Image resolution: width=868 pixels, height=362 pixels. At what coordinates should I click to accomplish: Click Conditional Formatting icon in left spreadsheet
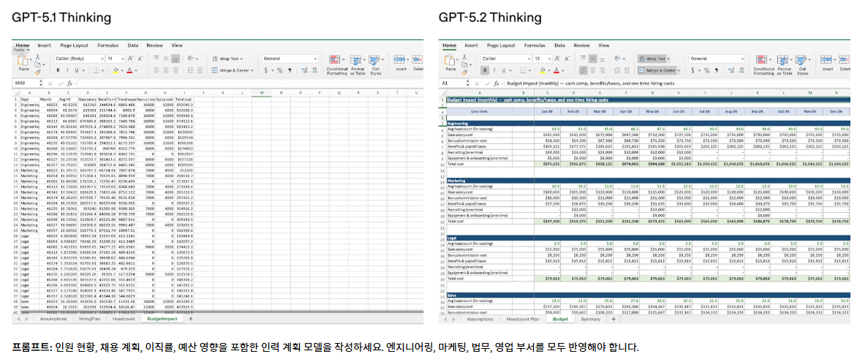[x=336, y=60]
